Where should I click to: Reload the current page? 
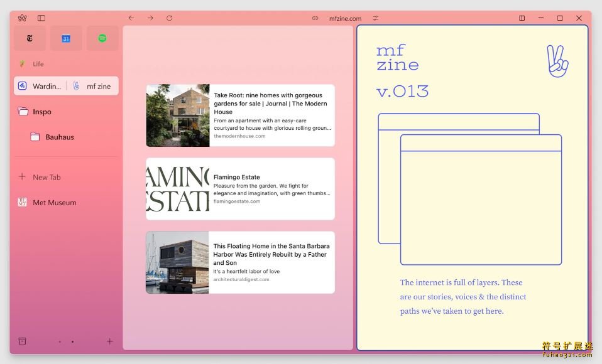pos(169,18)
